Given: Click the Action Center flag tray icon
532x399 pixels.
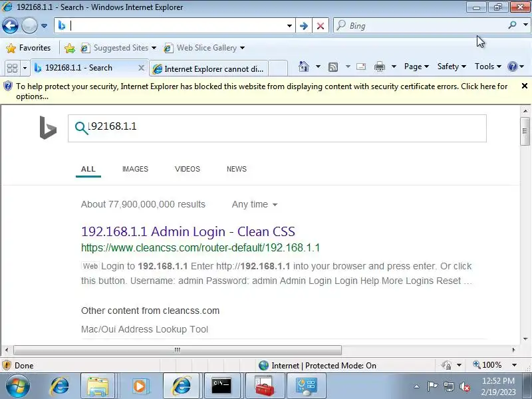Looking at the screenshot, I should (432, 386).
